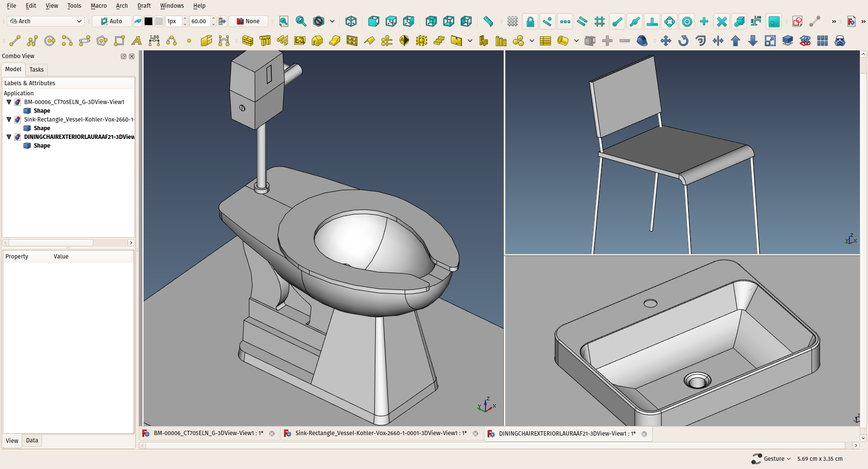
Task: Click the Draft Array tool
Action: (x=823, y=41)
